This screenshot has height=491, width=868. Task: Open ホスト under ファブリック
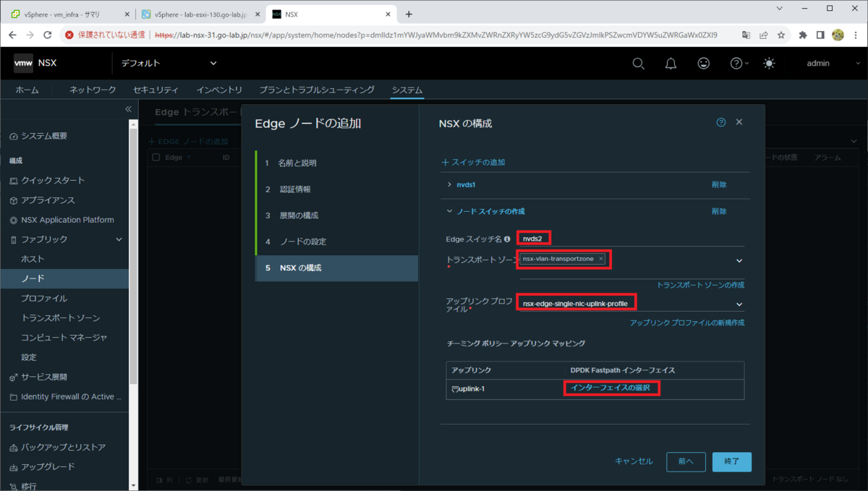point(33,259)
